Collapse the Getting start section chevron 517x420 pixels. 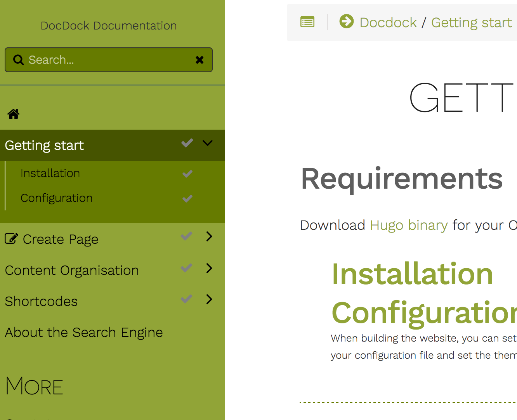pyautogui.click(x=207, y=143)
